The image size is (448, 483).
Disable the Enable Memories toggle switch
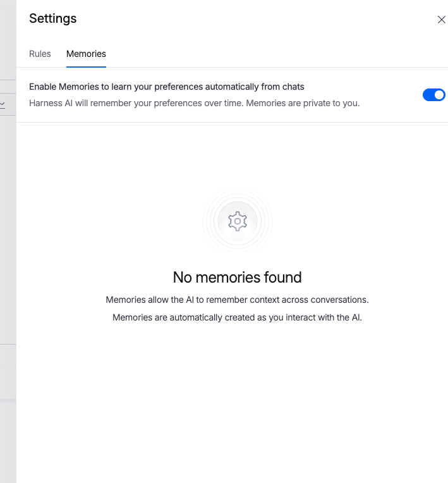click(433, 95)
